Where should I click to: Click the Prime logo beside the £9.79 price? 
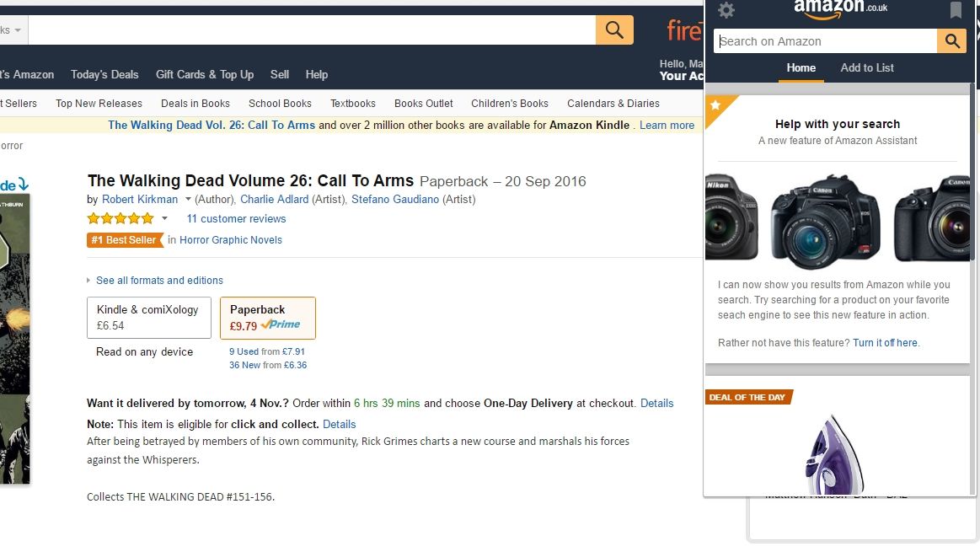[281, 323]
